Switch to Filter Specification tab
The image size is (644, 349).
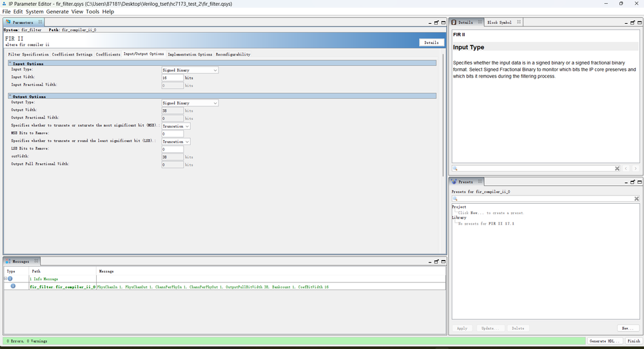pos(28,54)
